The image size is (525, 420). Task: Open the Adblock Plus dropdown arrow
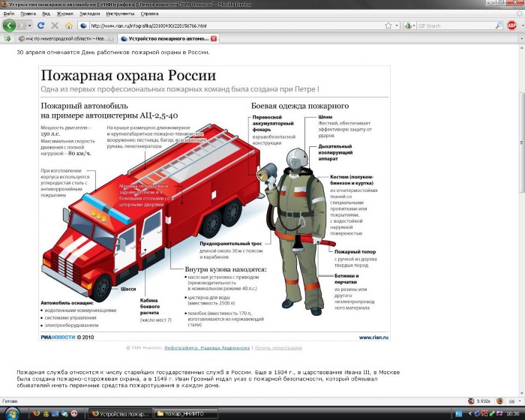click(x=521, y=25)
